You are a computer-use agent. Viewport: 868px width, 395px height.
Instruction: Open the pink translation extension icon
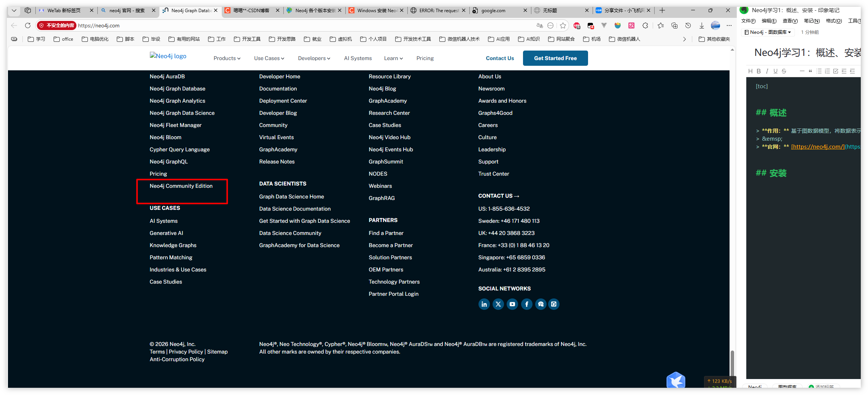[x=631, y=25]
